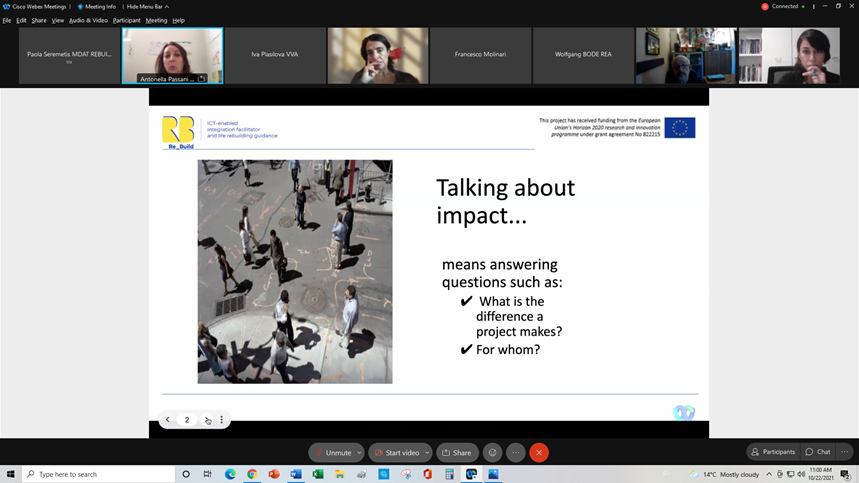Click sharing icon on Antonella Passani's name label
The height and width of the screenshot is (483, 859).
[x=202, y=79]
